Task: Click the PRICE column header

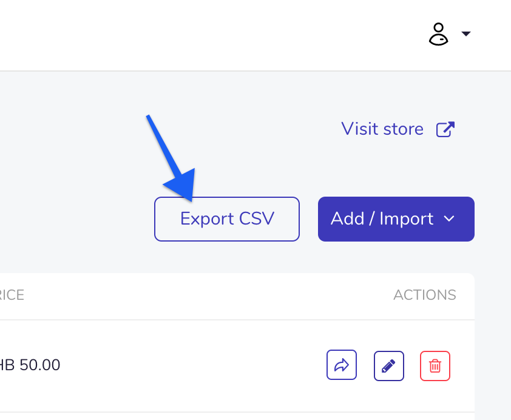Action: 11,295
